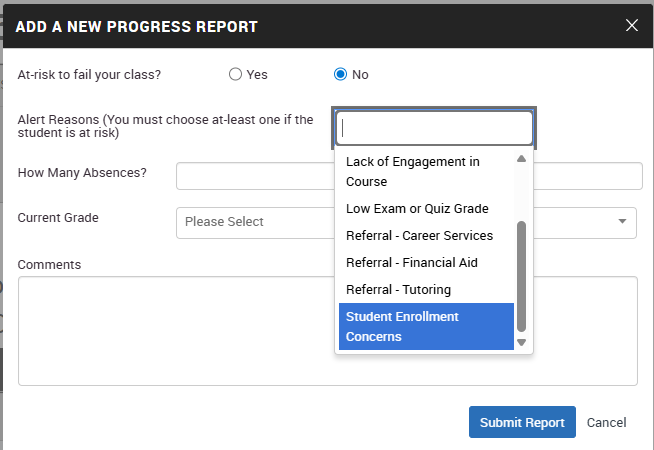654x450 pixels.
Task: Choose Lack of Engagement in Course
Action: [x=413, y=171]
